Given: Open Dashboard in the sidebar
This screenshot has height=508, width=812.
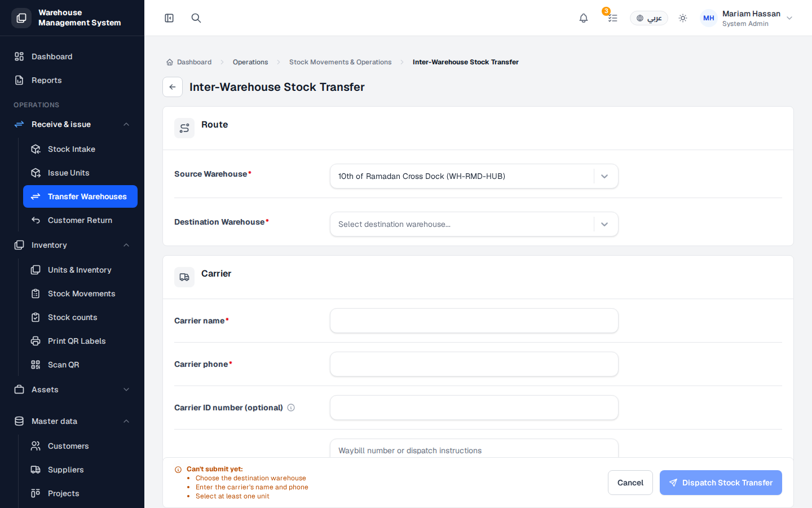Looking at the screenshot, I should [72, 56].
